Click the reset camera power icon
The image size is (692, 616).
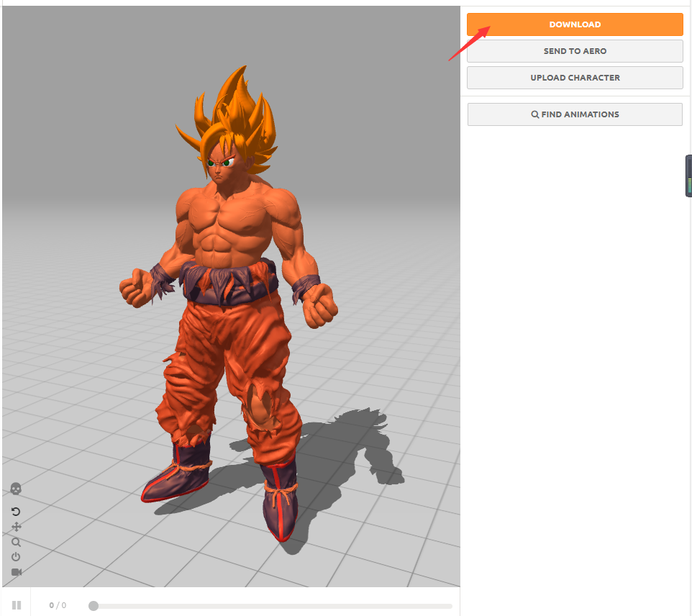tap(16, 557)
